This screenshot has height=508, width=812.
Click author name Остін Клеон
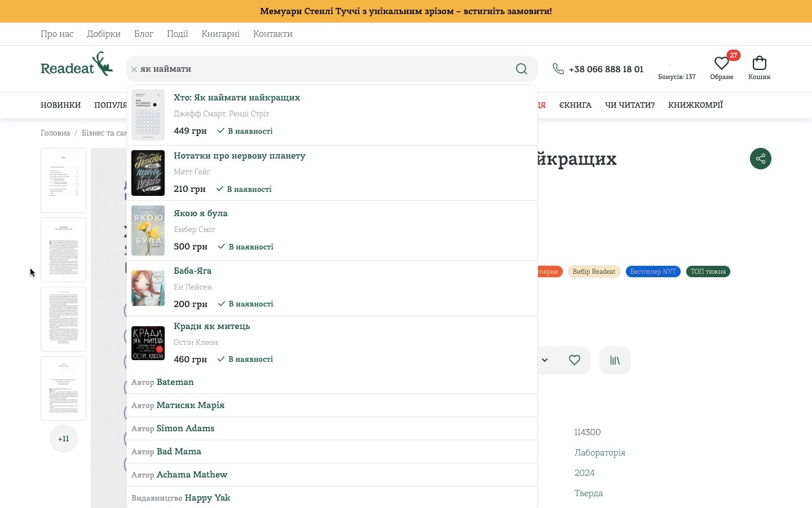(x=196, y=343)
